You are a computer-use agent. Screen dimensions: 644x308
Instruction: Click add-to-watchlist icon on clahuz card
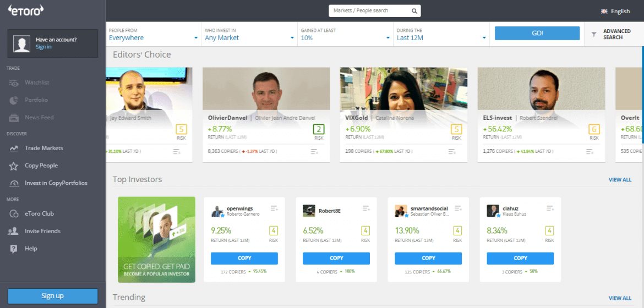(550, 208)
